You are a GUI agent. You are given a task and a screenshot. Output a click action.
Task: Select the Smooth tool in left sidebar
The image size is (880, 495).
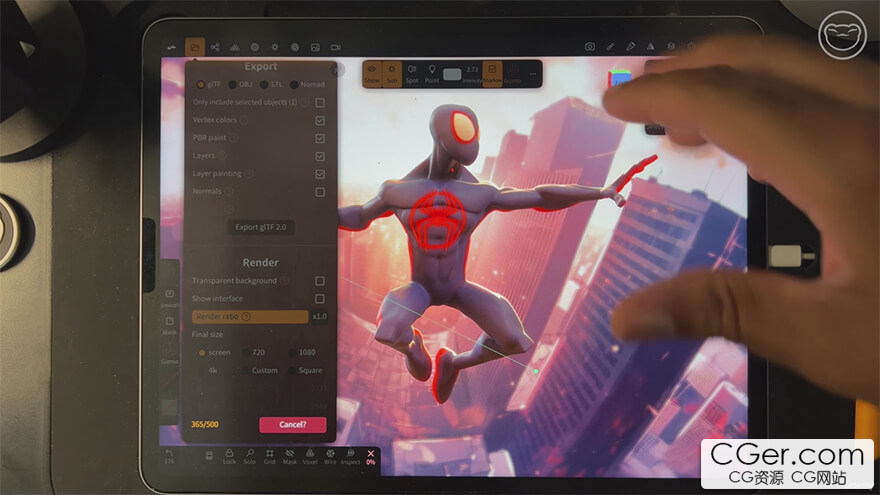169,298
